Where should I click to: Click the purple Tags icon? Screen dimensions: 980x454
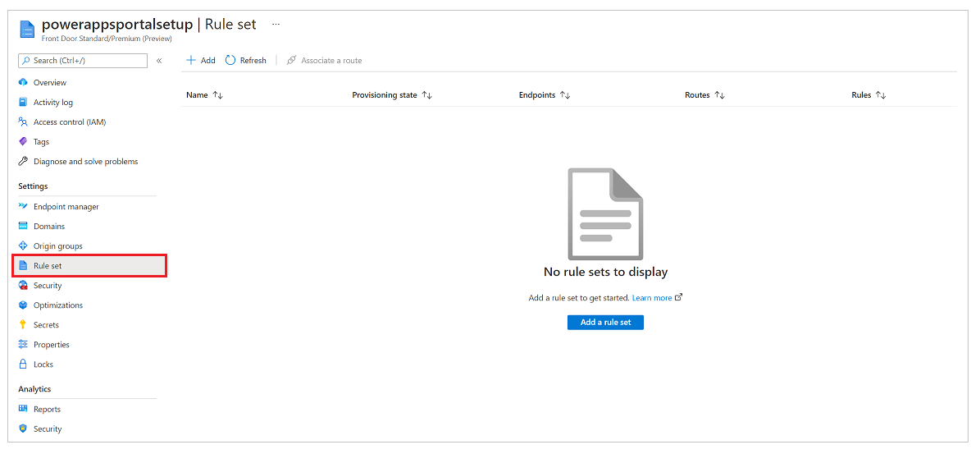(23, 141)
